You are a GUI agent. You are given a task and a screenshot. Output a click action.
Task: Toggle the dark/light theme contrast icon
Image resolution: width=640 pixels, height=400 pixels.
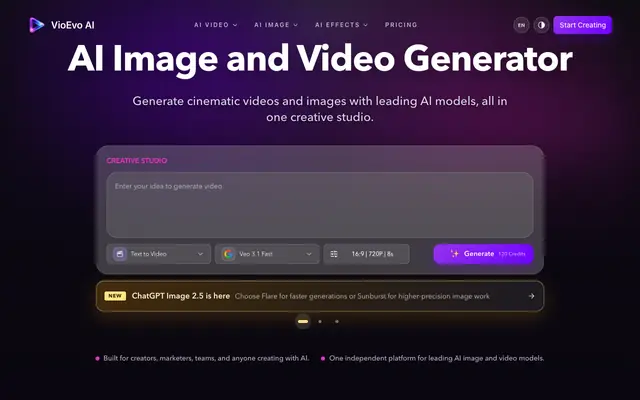pyautogui.click(x=541, y=25)
